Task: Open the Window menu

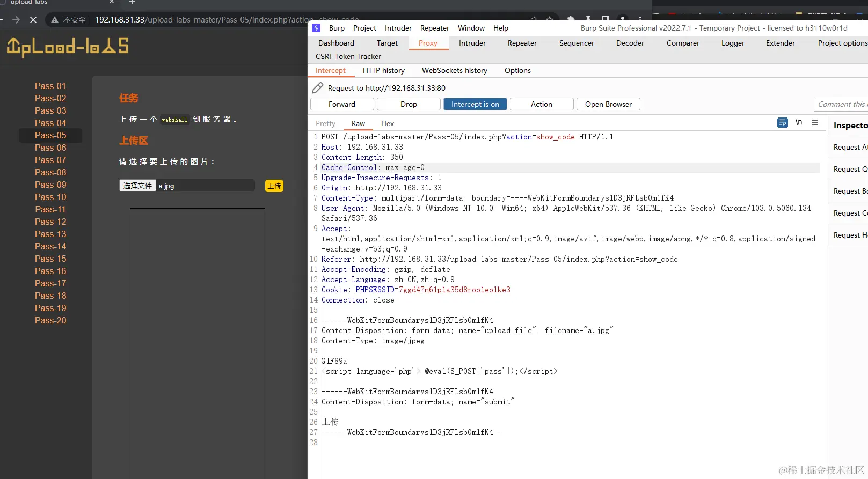Action: [x=471, y=28]
